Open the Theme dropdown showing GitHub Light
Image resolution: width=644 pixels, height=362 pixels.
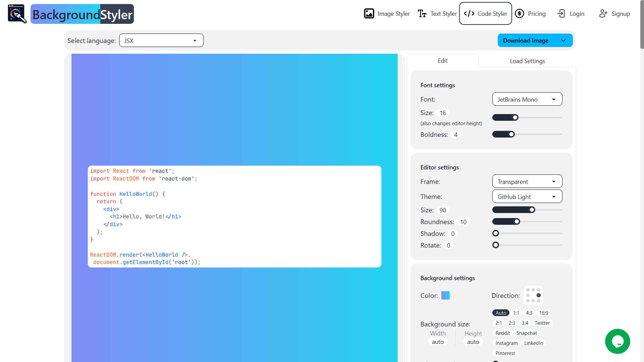click(x=527, y=196)
